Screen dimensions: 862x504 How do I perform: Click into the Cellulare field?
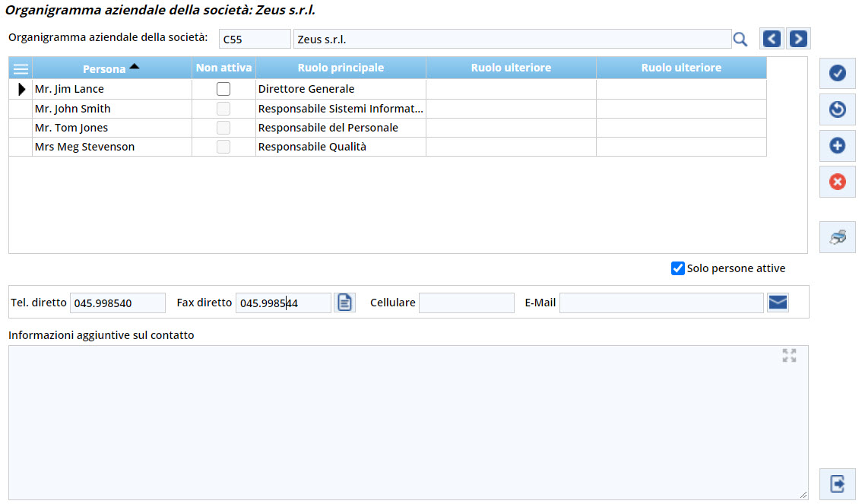466,303
